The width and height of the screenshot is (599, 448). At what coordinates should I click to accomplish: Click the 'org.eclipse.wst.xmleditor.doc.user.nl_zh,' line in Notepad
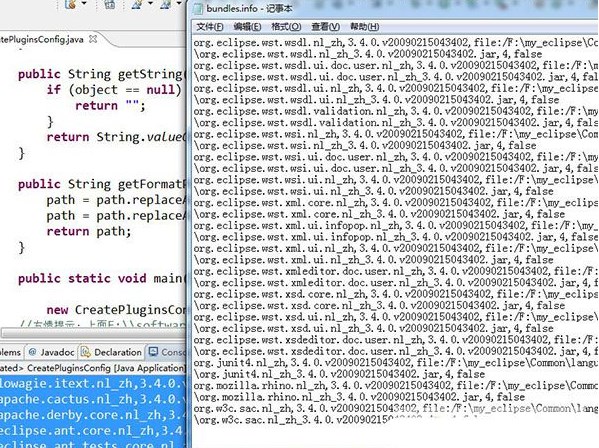(395, 271)
